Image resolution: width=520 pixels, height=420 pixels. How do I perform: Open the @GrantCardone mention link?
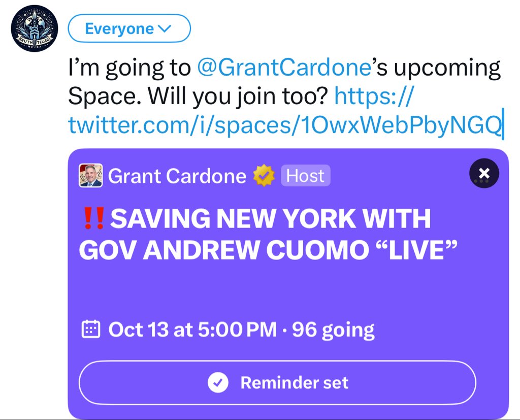point(283,68)
